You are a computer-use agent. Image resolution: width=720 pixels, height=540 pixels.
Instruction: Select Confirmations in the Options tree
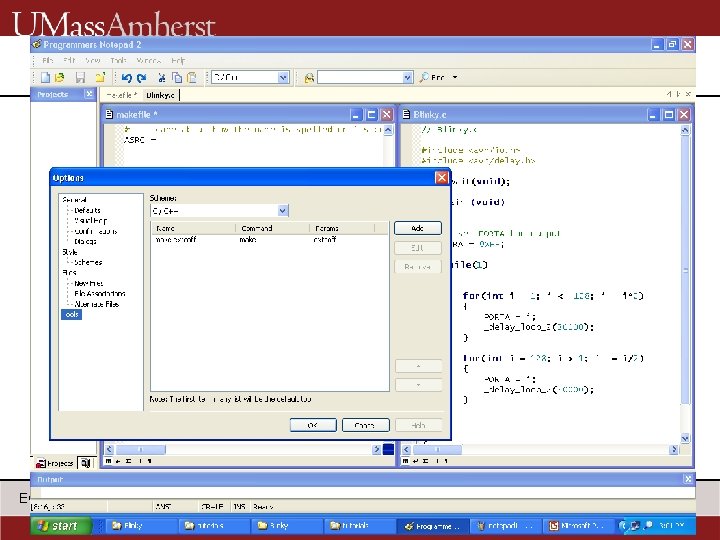coord(96,231)
